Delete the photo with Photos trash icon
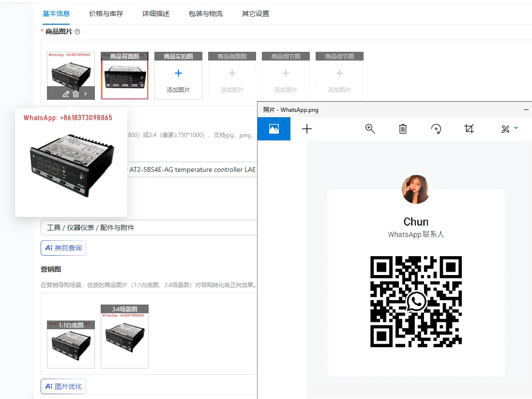 (x=403, y=129)
